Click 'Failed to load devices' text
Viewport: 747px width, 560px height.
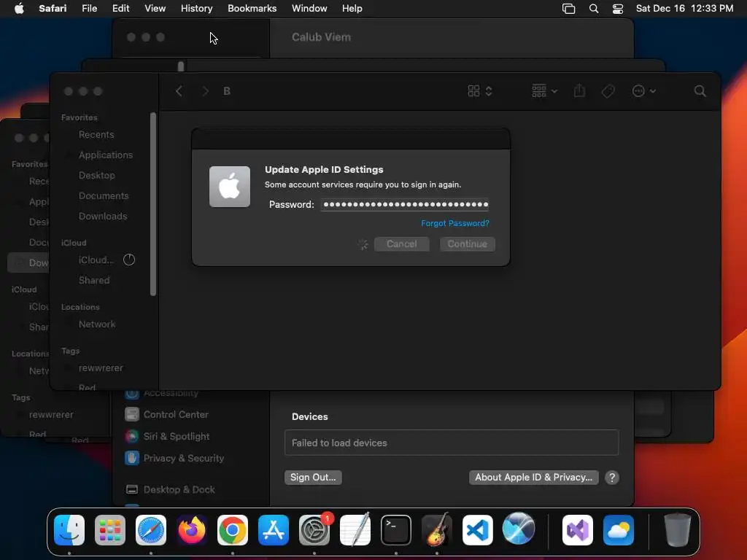pos(339,443)
